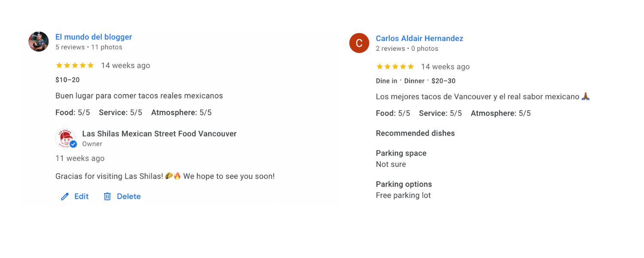Click the Las Shilas Mexican Street Food Vancouver name

click(x=159, y=134)
